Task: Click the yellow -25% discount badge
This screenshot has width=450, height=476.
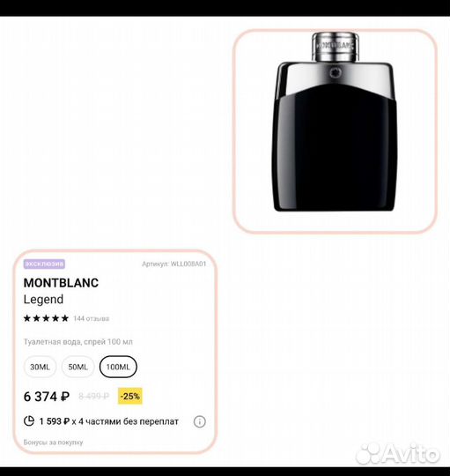Action: click(x=130, y=396)
